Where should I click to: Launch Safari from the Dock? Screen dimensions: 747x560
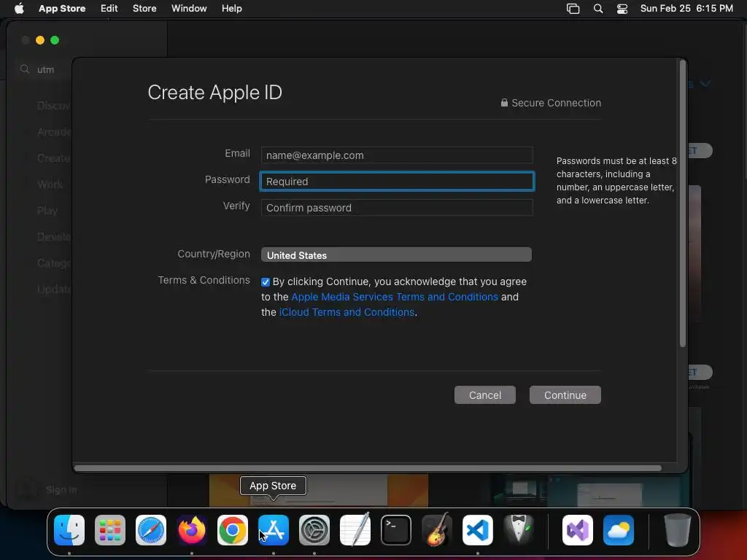(x=151, y=530)
